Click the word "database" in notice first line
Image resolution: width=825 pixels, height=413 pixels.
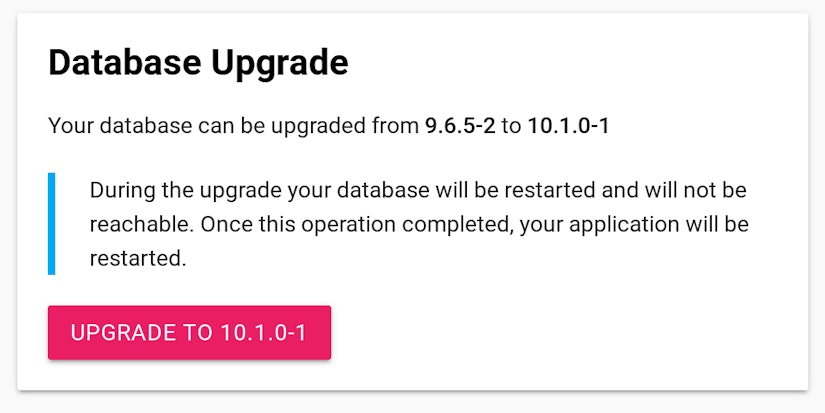pos(383,190)
